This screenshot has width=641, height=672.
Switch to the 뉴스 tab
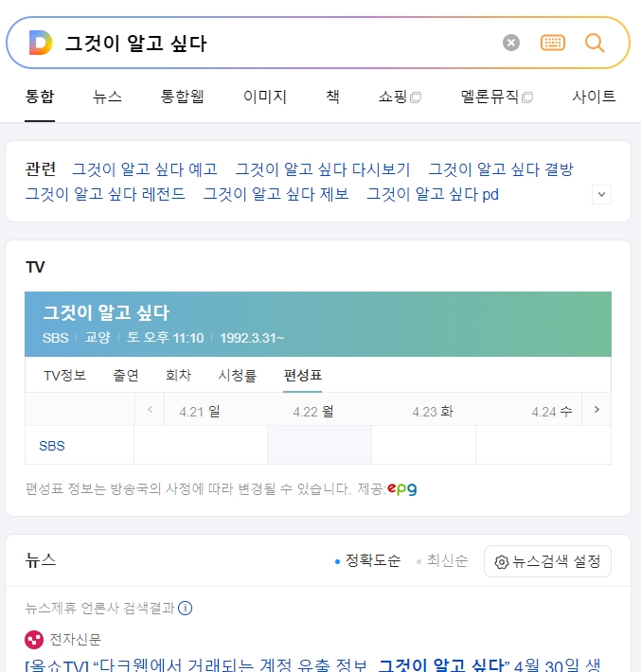pos(107,96)
